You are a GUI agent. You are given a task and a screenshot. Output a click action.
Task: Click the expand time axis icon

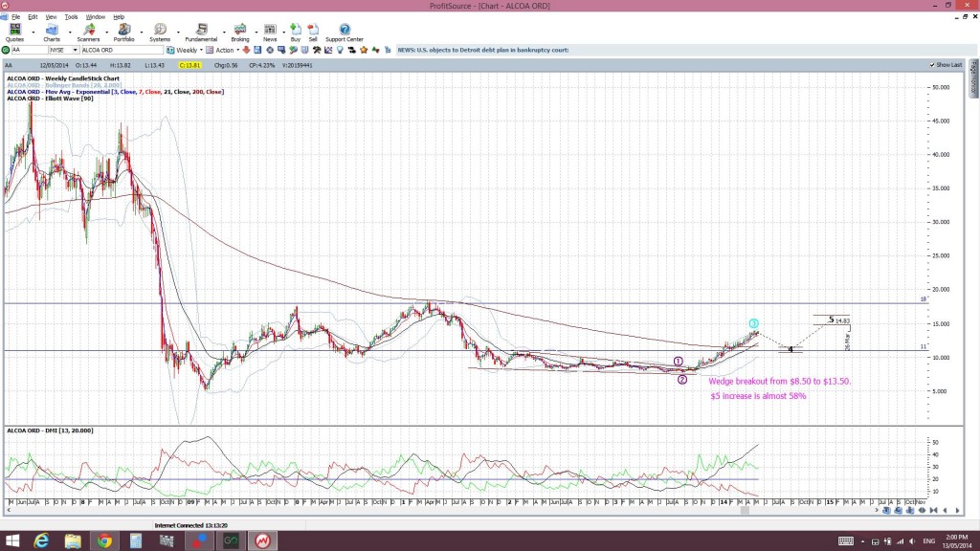click(x=922, y=511)
